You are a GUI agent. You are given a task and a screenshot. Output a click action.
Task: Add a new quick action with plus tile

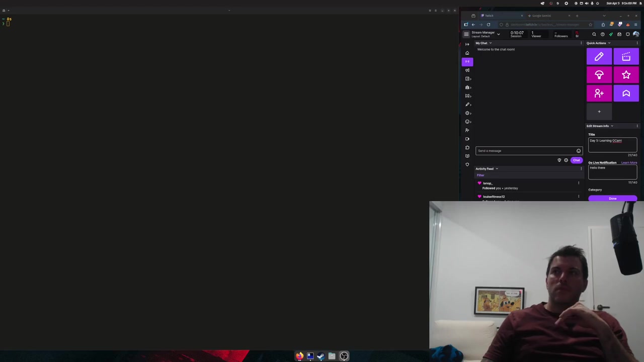coord(599,112)
